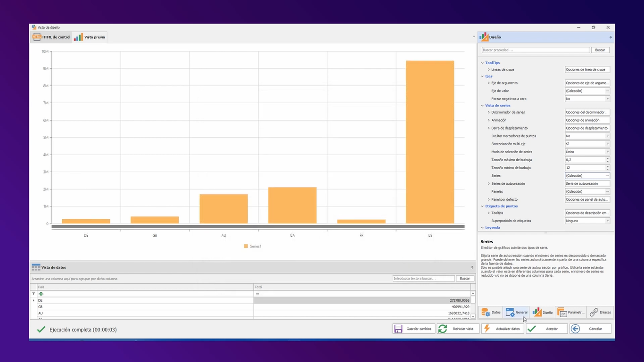
Task: Open the Superposición de etiquetas dropdown
Action: click(x=607, y=221)
